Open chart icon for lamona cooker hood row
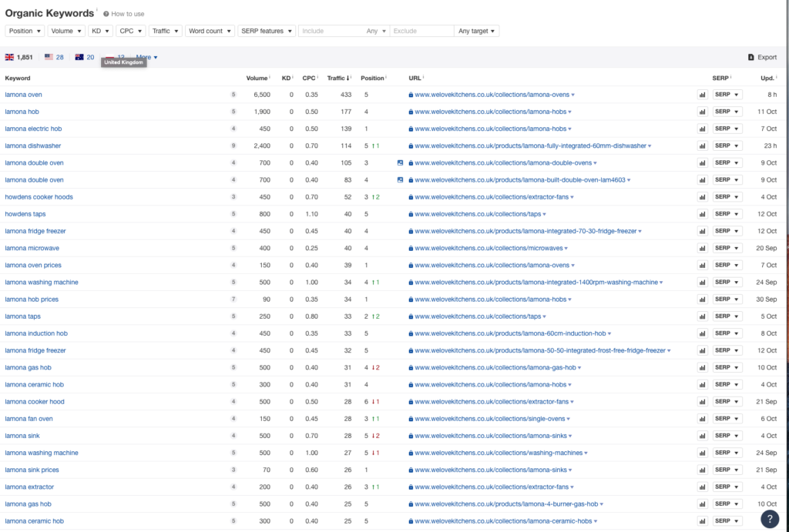Image resolution: width=789 pixels, height=532 pixels. pyautogui.click(x=703, y=402)
